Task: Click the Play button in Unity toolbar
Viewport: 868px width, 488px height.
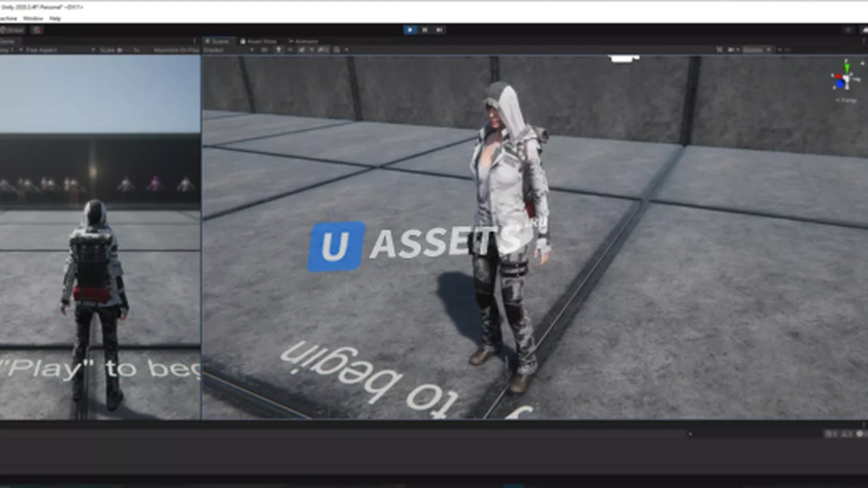Action: [410, 30]
